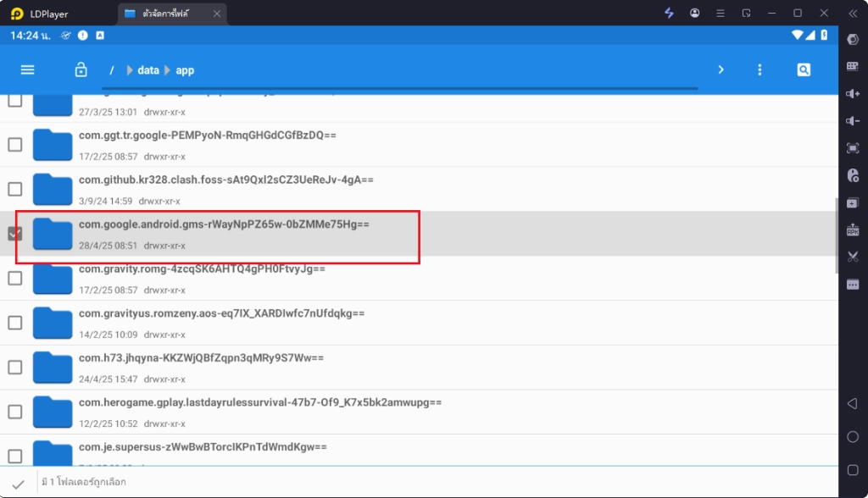Open the com.github.kr328.clash.foss folder icon
The image size is (868, 498).
[53, 189]
